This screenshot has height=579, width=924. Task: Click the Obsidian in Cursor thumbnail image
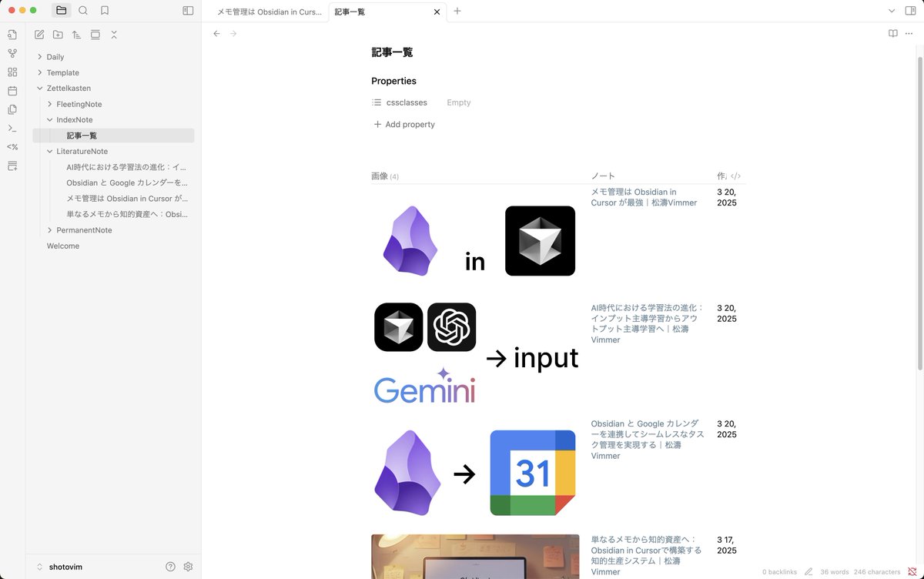[475, 242]
